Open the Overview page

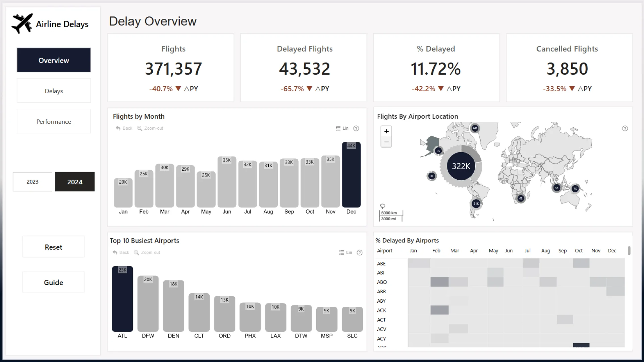click(x=54, y=60)
